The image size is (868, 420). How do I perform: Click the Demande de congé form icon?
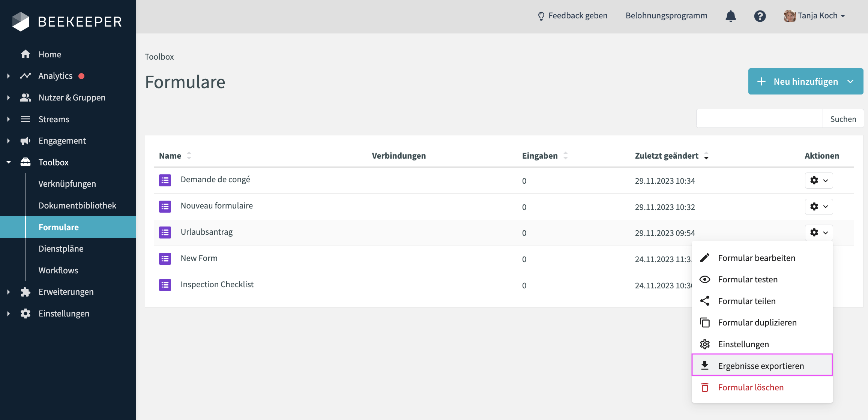click(x=165, y=180)
